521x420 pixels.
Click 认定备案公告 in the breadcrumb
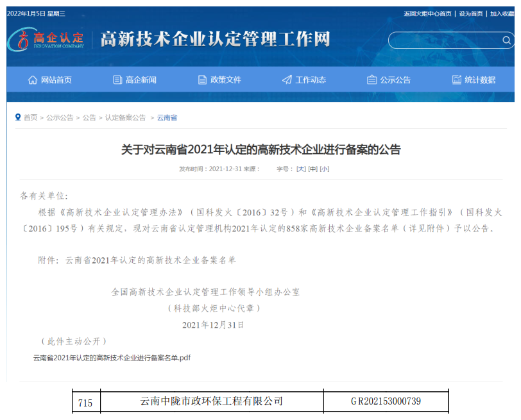(x=126, y=118)
